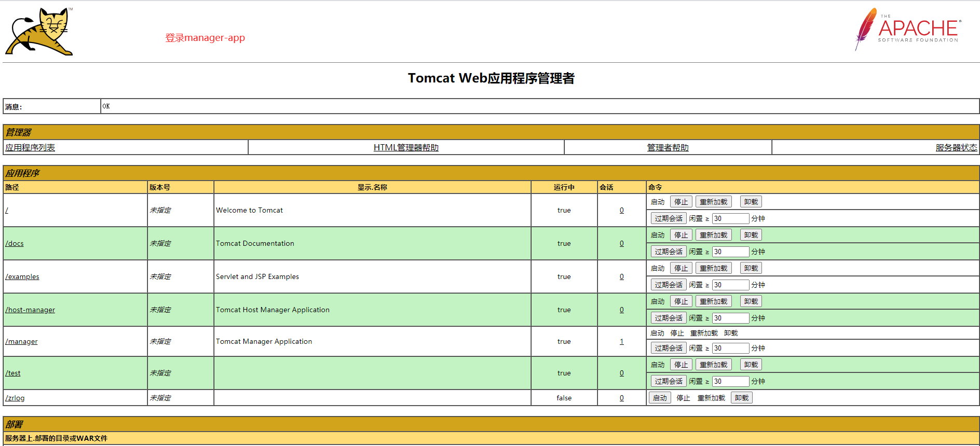
Task: Open the /manager session count "1"
Action: pos(621,341)
